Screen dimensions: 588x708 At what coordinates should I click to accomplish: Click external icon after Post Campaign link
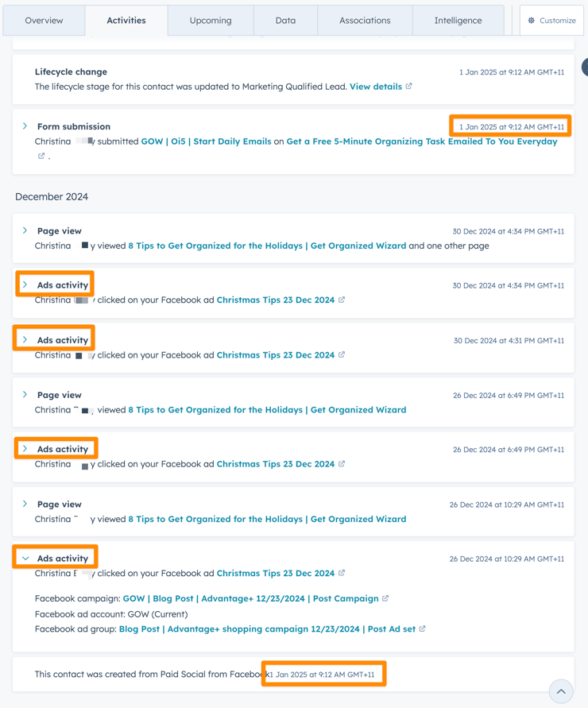(385, 598)
